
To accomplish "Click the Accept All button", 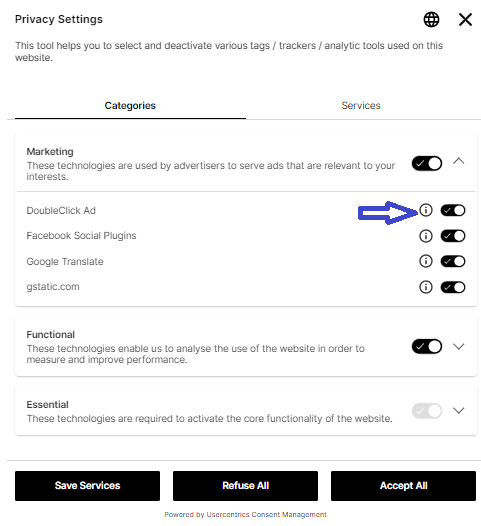I will click(x=404, y=486).
